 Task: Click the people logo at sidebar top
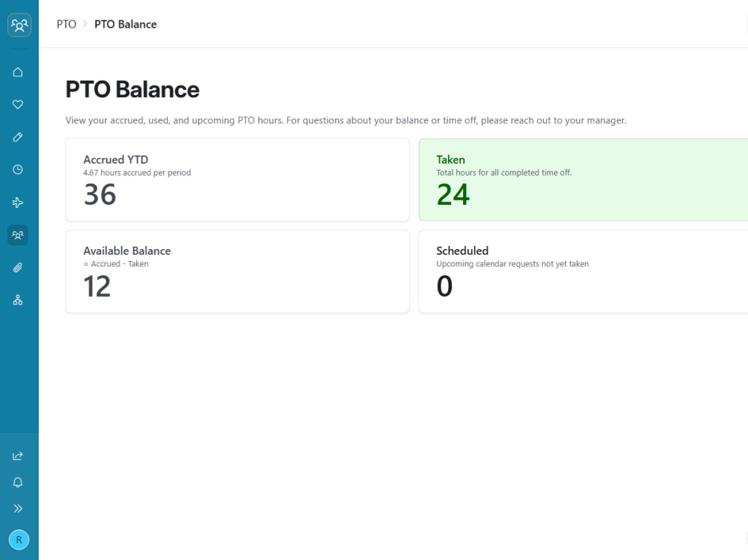pyautogui.click(x=19, y=25)
